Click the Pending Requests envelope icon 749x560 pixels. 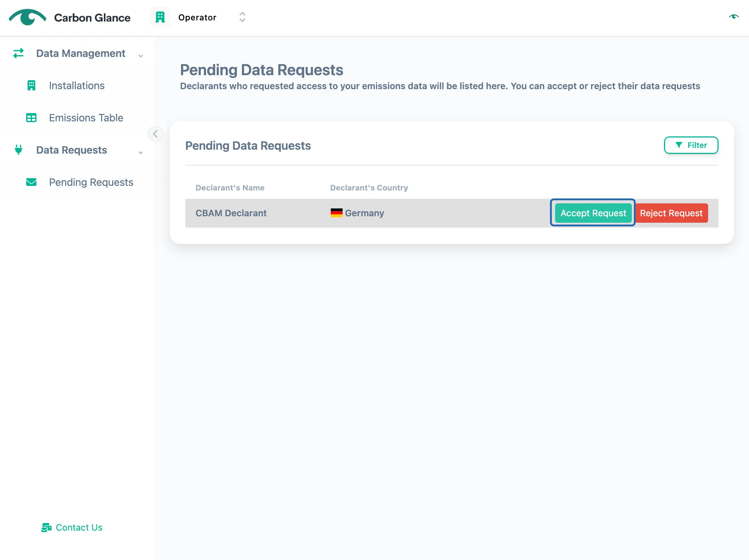[32, 182]
